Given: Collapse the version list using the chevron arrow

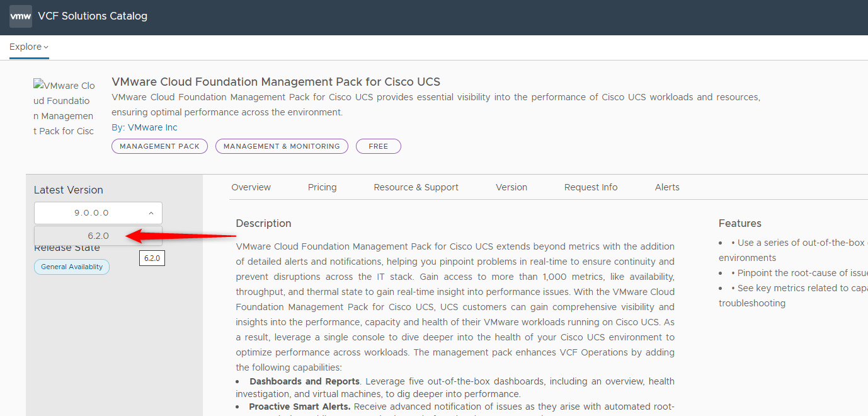Looking at the screenshot, I should pos(151,213).
